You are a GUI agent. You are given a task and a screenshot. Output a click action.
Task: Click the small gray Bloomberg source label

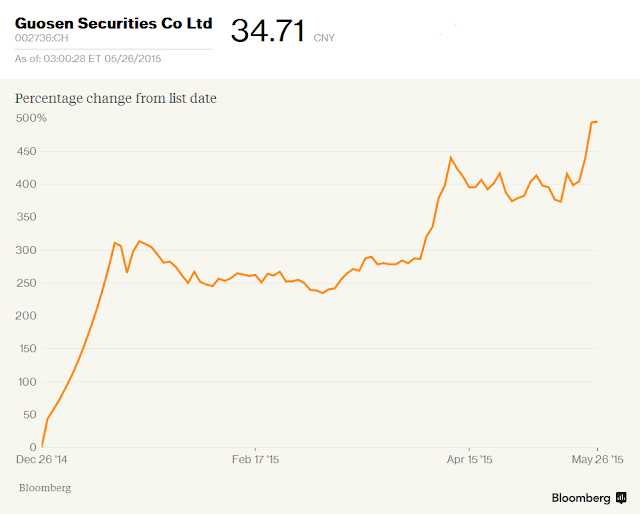45,487
